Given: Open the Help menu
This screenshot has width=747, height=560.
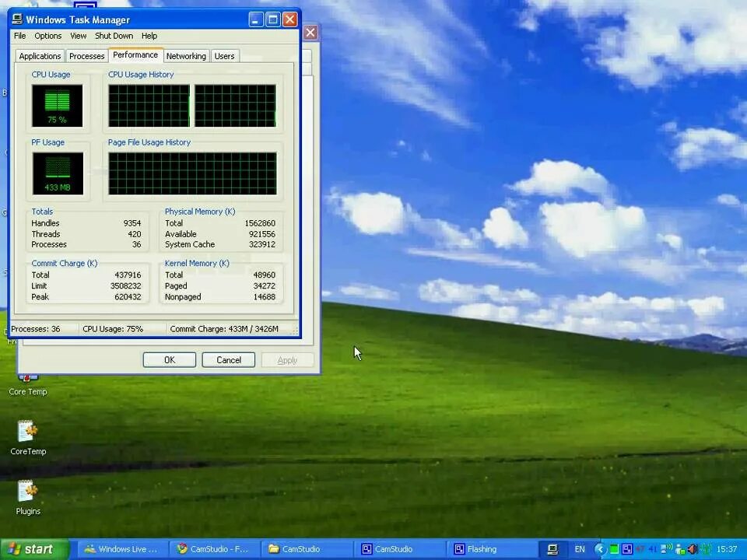Looking at the screenshot, I should [x=149, y=36].
